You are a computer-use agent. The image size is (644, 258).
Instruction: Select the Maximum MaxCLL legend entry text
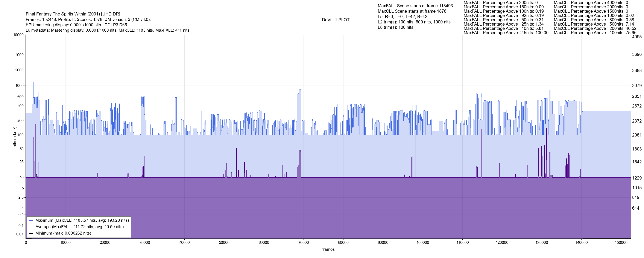point(82,220)
